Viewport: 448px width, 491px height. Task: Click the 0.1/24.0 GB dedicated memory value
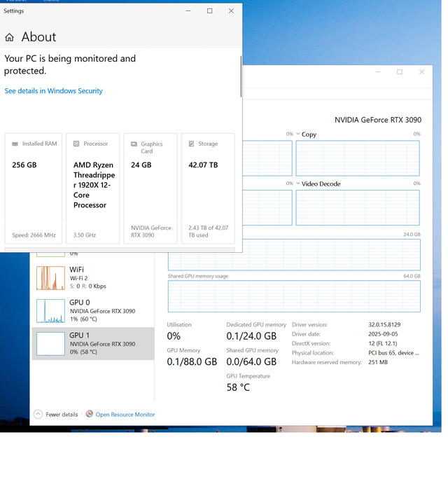pyautogui.click(x=251, y=336)
